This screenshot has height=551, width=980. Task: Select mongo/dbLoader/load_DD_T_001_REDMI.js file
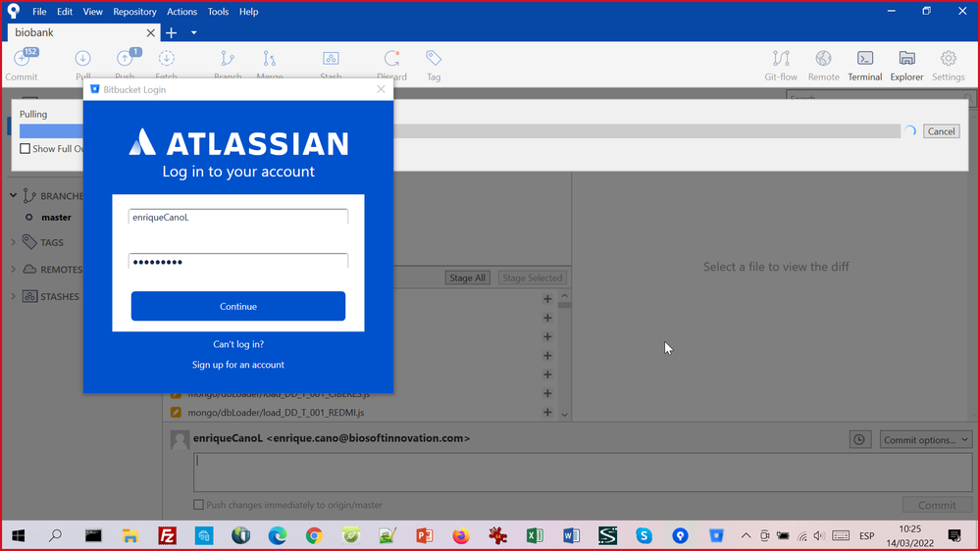tap(276, 413)
